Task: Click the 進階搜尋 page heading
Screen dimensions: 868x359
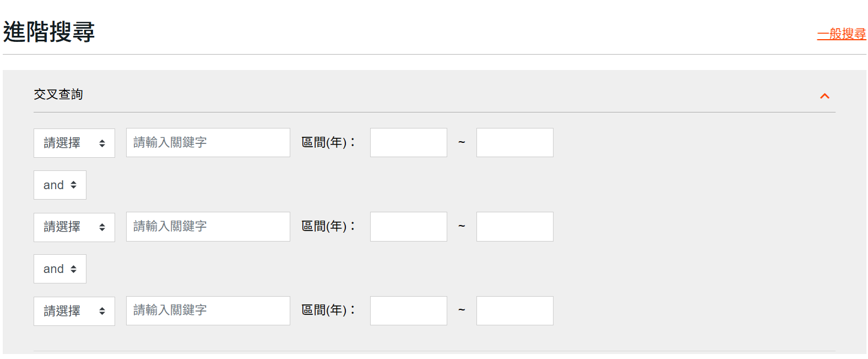Action: (49, 31)
